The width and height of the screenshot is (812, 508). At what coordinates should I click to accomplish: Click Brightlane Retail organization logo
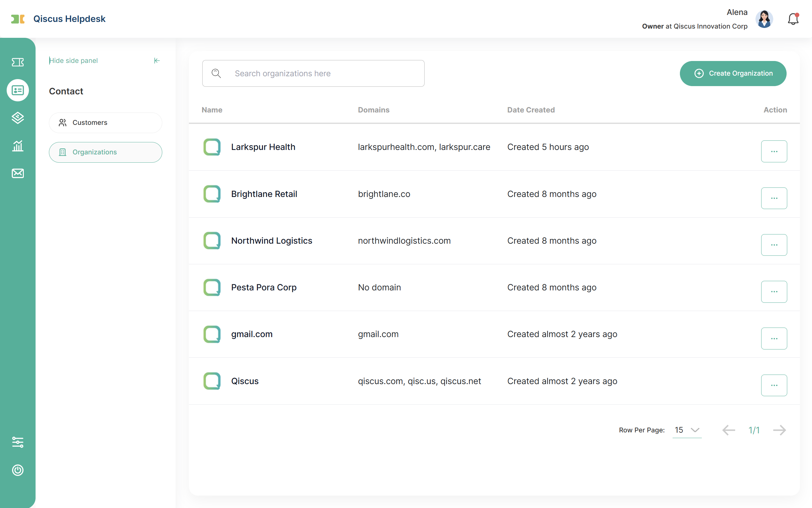[x=212, y=194]
